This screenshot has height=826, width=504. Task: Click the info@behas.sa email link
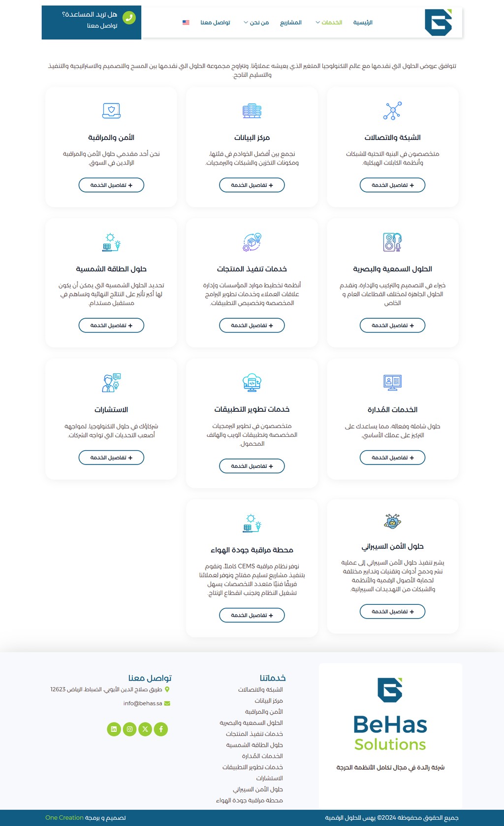pos(143,703)
